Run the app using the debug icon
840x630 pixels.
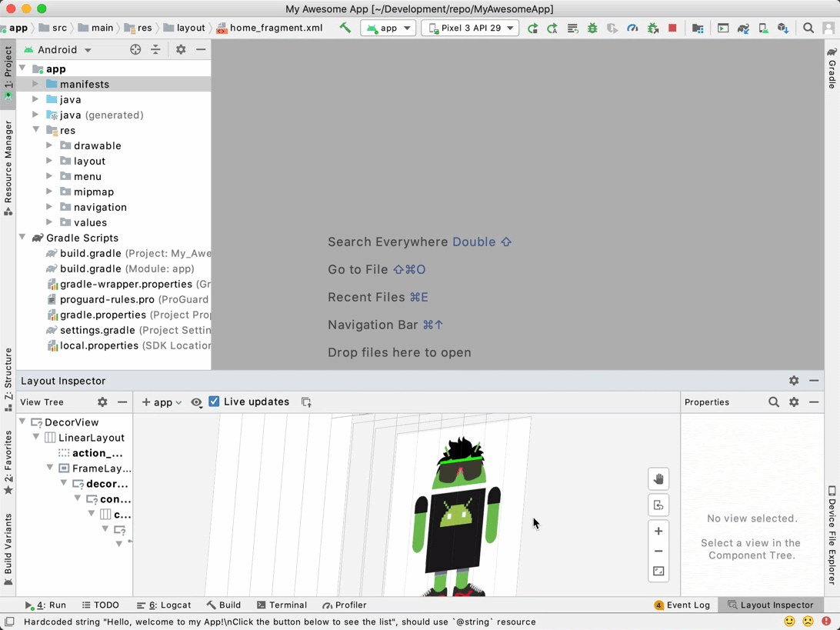pyautogui.click(x=592, y=28)
